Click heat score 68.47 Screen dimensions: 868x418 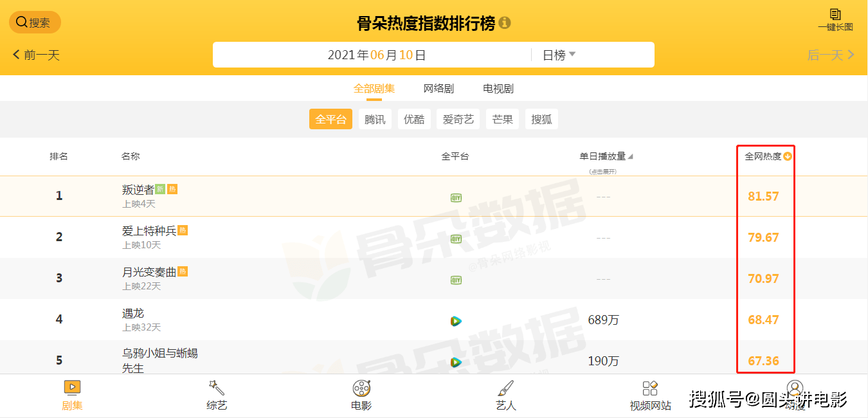(763, 320)
